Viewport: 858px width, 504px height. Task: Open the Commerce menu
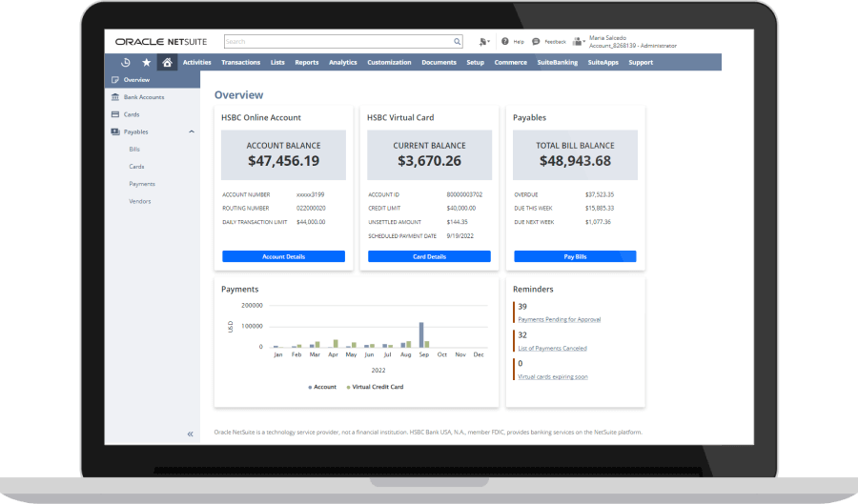[511, 62]
